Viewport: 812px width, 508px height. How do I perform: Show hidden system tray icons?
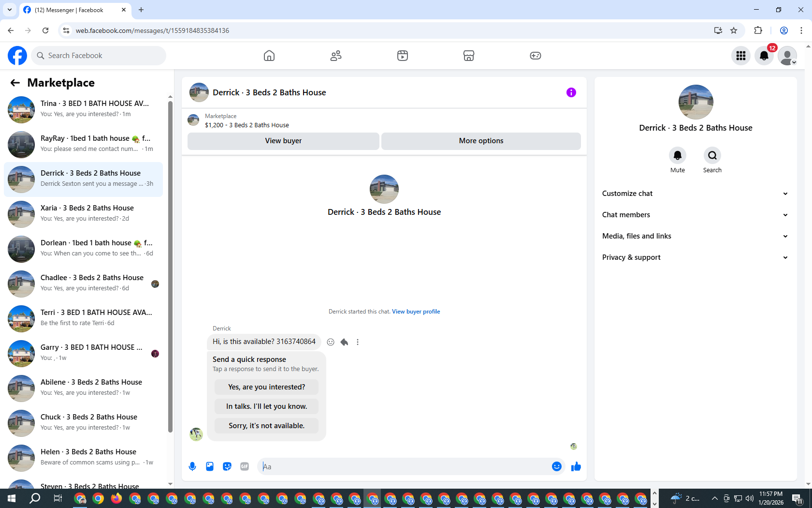(714, 498)
